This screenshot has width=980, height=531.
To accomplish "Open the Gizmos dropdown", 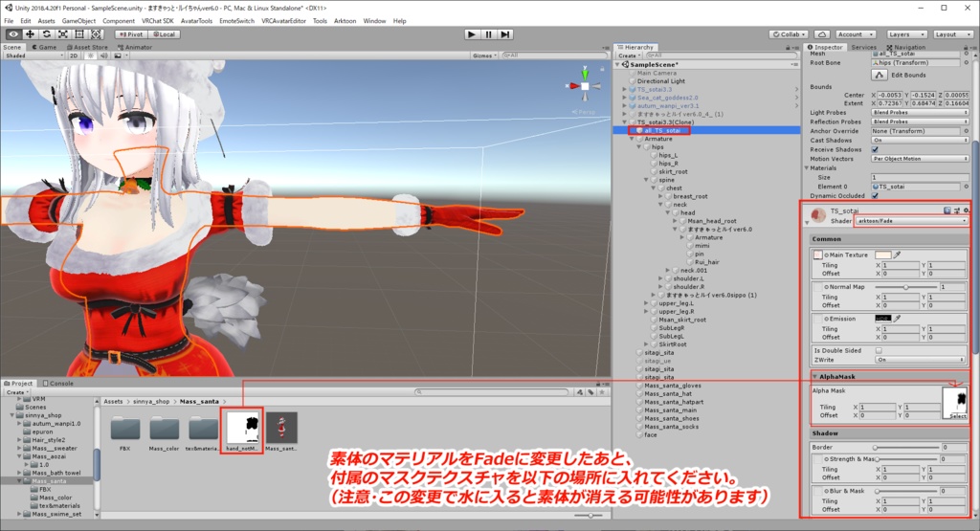I will pyautogui.click(x=485, y=55).
